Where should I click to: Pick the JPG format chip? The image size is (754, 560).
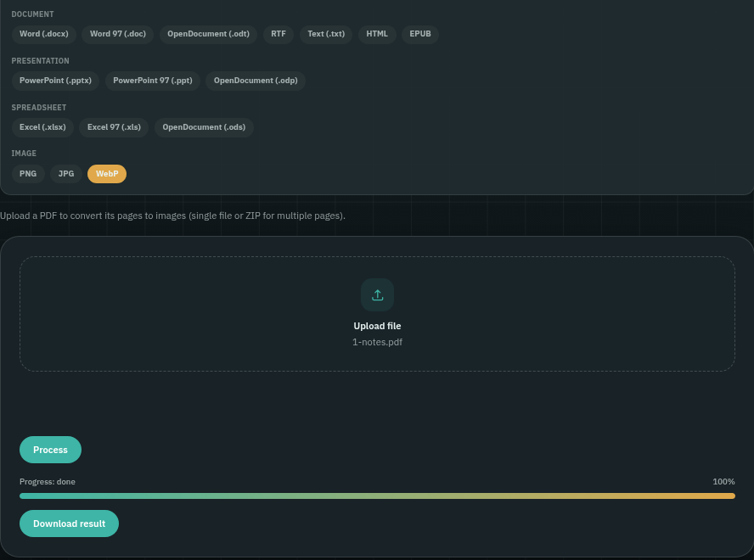click(x=66, y=174)
